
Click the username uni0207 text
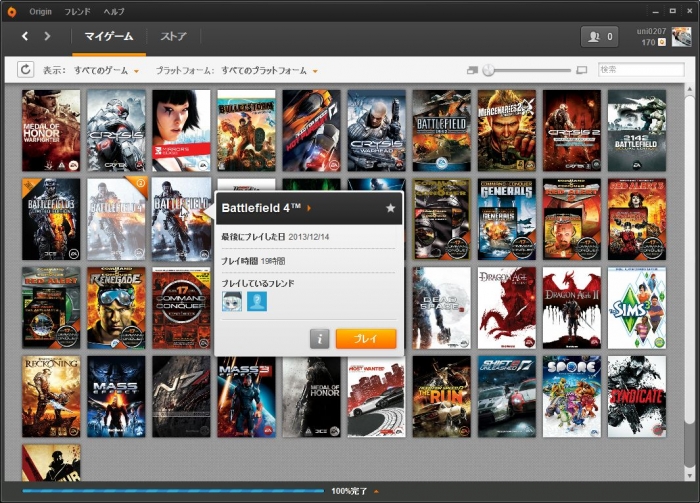651,31
